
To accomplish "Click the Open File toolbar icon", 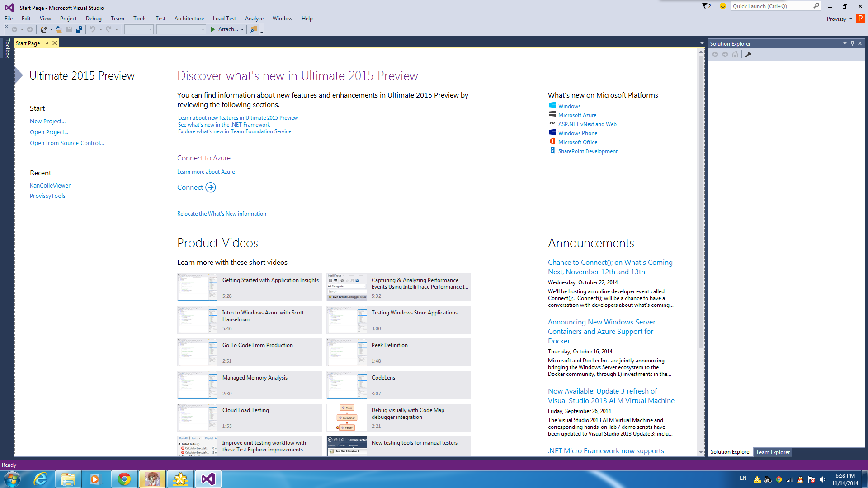I will (59, 29).
